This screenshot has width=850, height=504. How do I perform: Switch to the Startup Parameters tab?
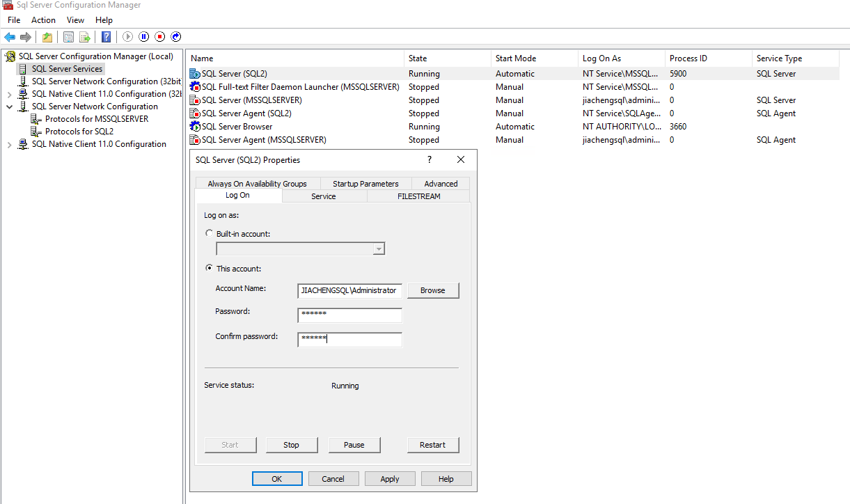[x=365, y=184]
